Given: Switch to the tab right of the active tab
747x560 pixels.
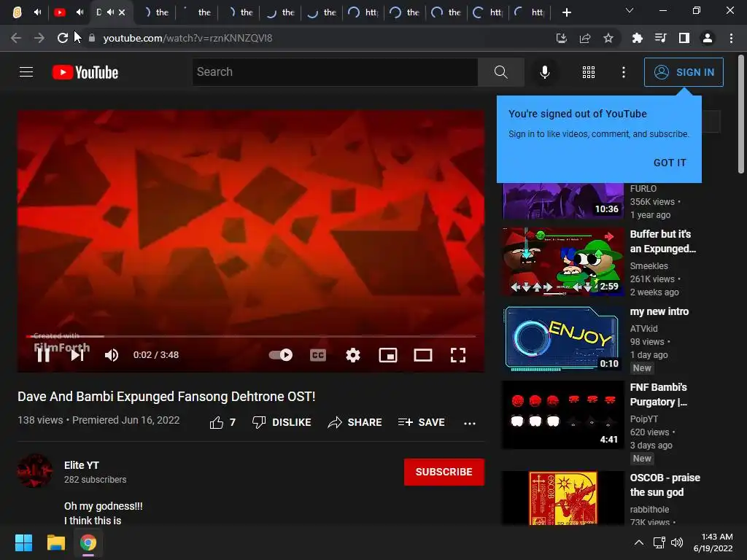Looking at the screenshot, I should click(156, 12).
